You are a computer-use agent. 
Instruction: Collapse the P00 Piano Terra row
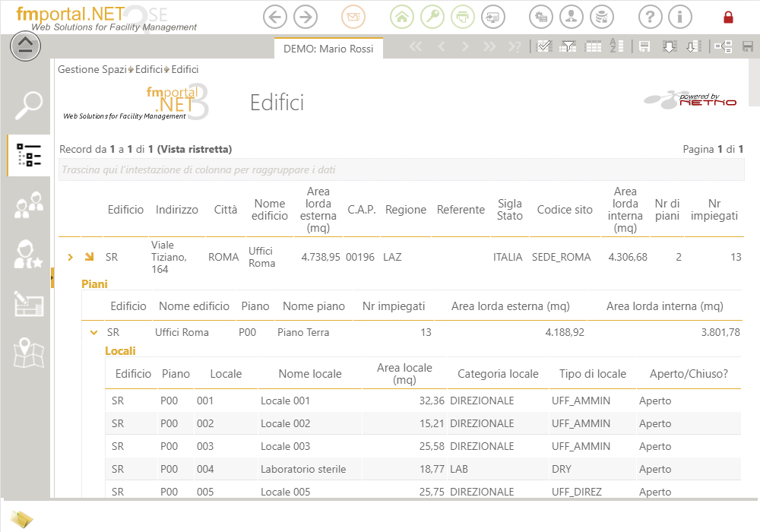93,332
